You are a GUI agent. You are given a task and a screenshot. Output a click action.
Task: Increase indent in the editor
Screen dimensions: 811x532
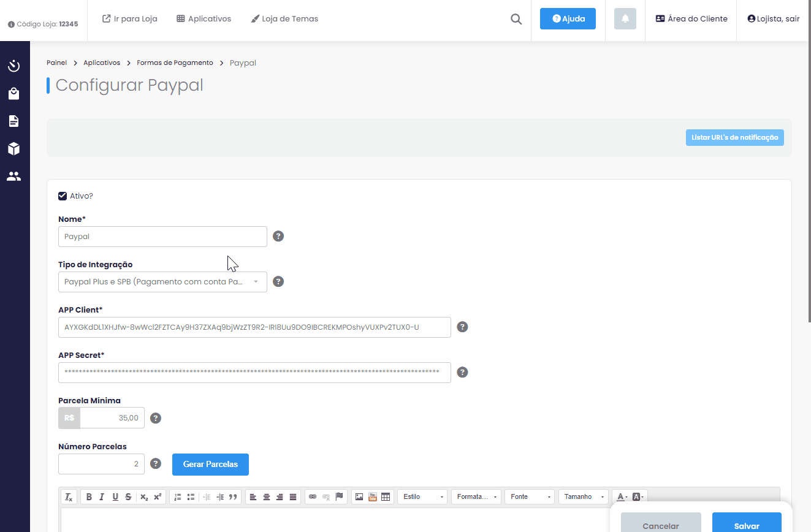pyautogui.click(x=220, y=496)
